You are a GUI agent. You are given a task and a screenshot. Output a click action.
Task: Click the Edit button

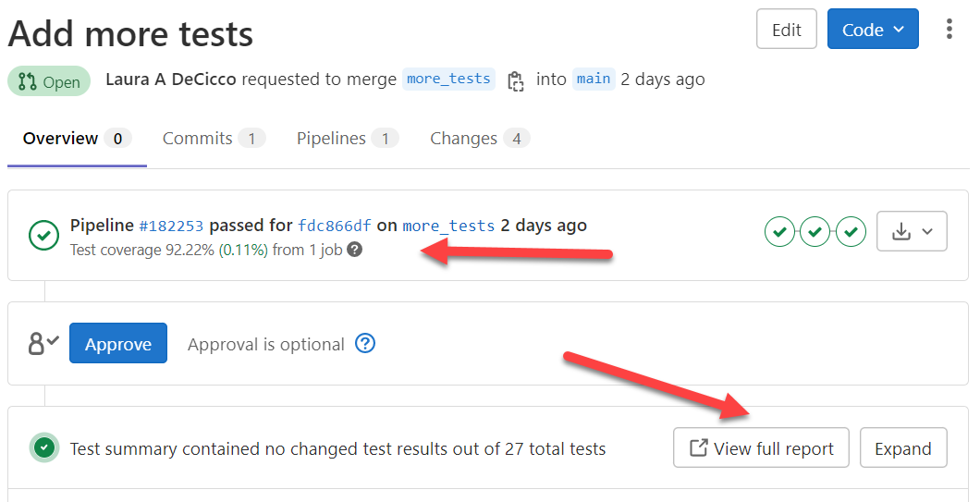pyautogui.click(x=786, y=30)
